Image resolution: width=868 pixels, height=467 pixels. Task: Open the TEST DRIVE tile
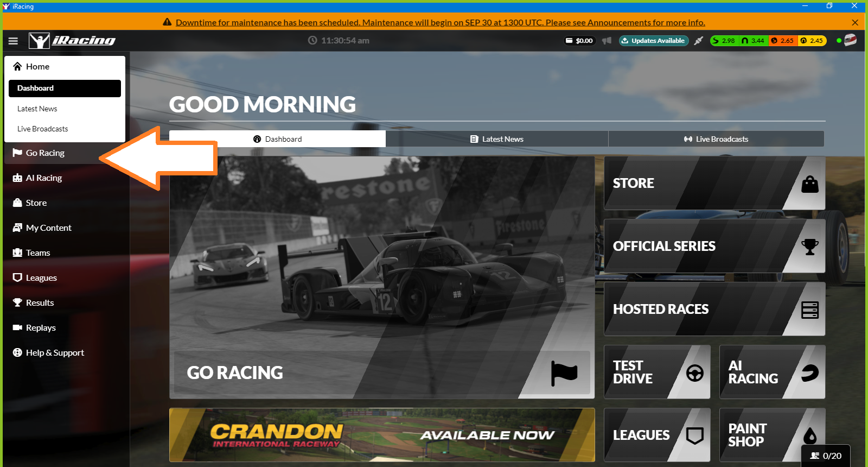click(x=657, y=372)
